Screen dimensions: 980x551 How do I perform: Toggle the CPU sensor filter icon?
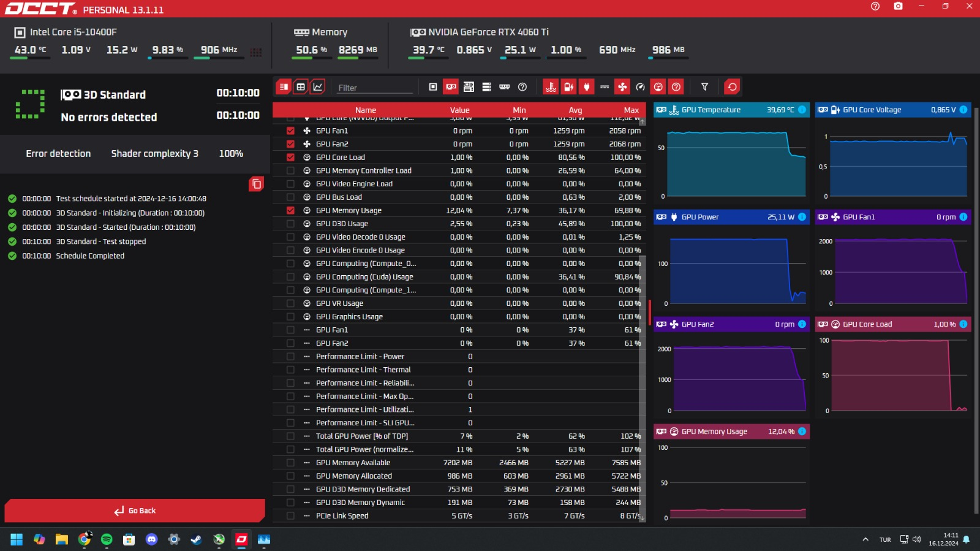433,87
